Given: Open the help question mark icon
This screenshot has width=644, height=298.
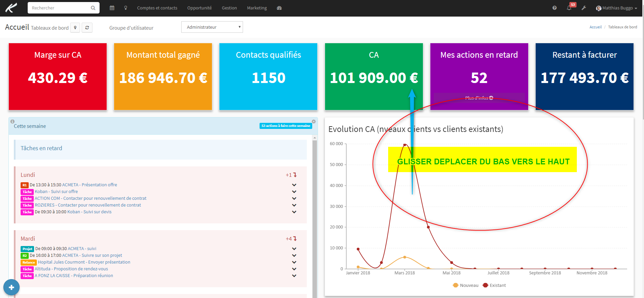Looking at the screenshot, I should (555, 8).
